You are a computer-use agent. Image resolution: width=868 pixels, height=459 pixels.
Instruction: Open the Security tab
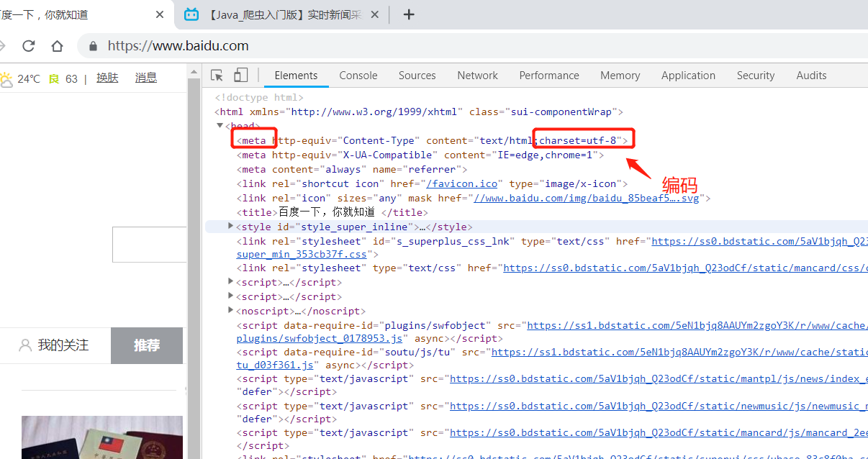756,76
